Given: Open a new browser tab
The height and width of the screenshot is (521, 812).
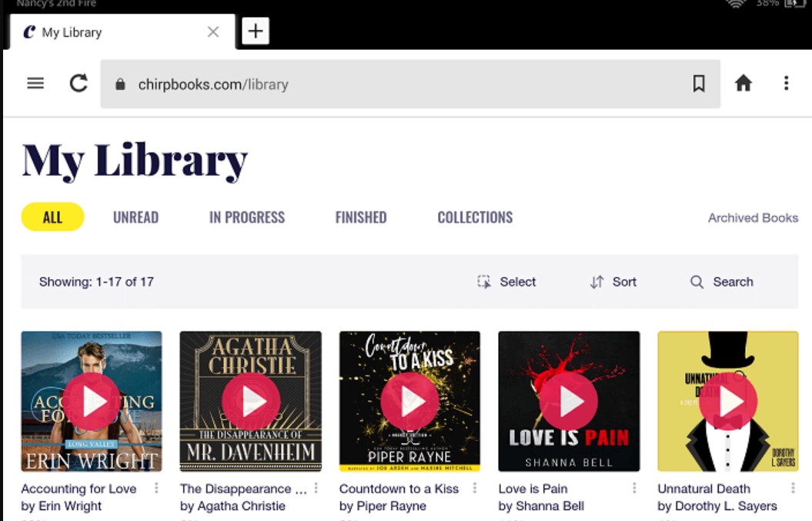Looking at the screenshot, I should point(255,32).
